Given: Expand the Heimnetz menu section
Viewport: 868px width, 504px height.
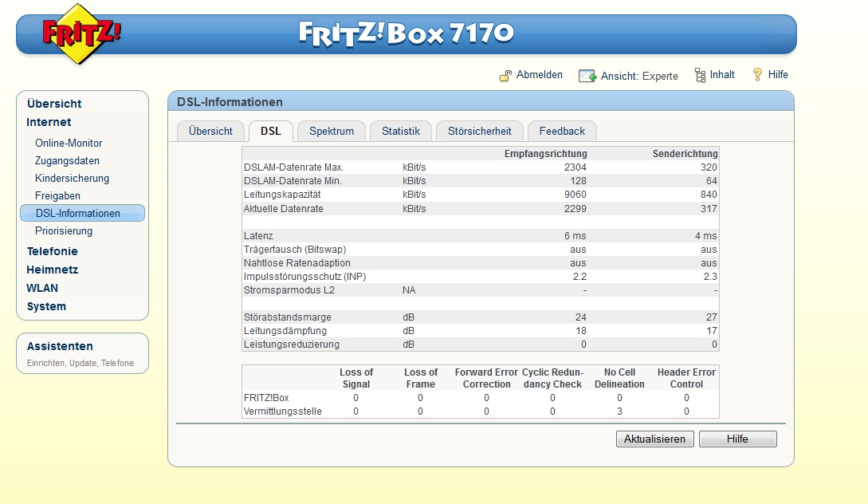Looking at the screenshot, I should tap(52, 270).
